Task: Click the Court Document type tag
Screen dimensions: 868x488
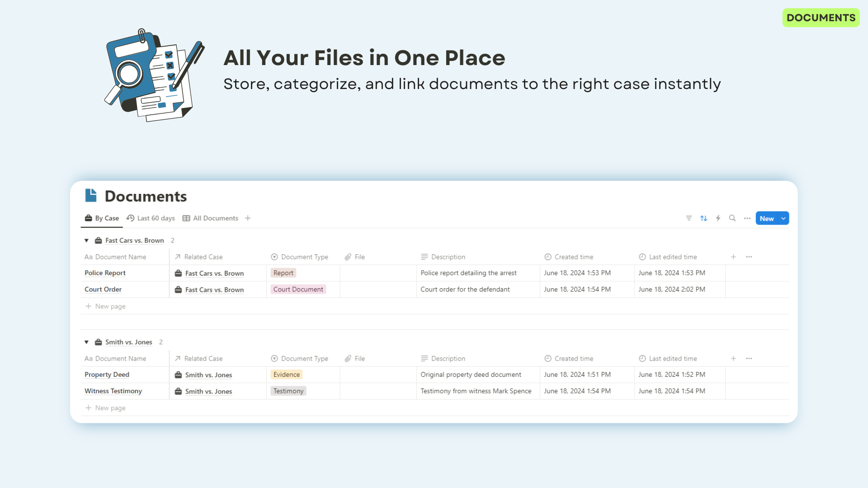Action: click(298, 289)
